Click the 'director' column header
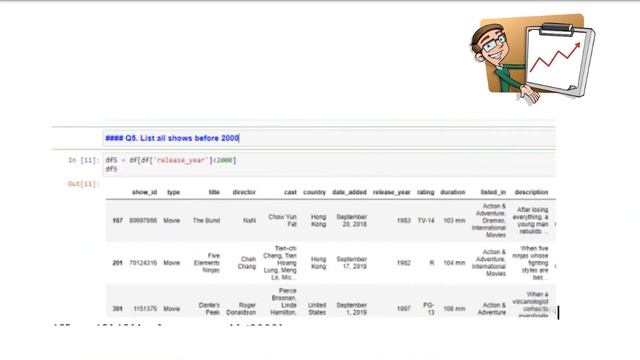Viewport: 640px width, 360px height. point(244,192)
